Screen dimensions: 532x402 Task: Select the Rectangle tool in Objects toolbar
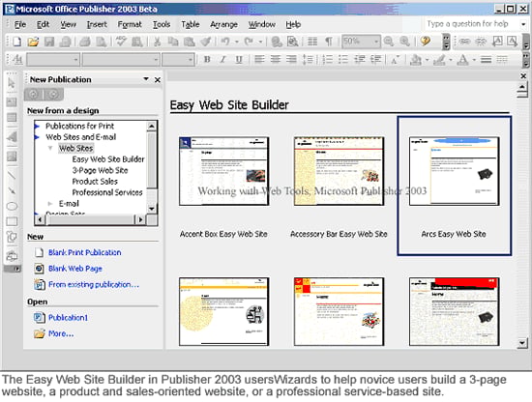pyautogui.click(x=12, y=221)
